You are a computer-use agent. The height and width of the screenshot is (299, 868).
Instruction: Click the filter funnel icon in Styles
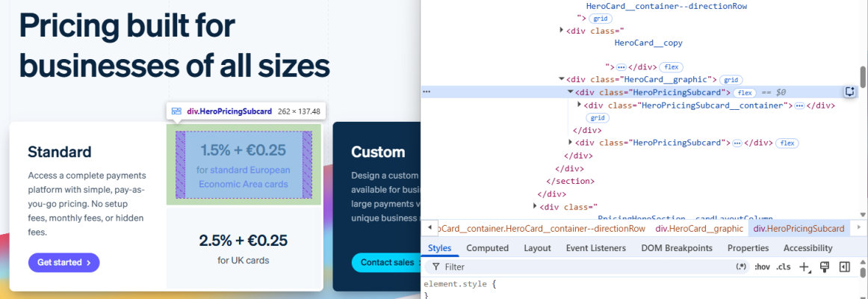(x=435, y=267)
